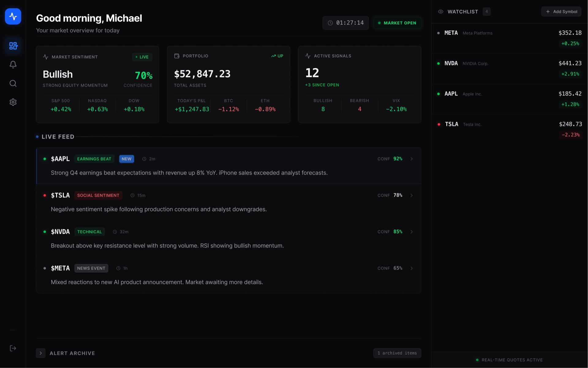Screen dimensions: 588x368
Task: Click the red TSLA status dot in watchlist
Action: [x=439, y=124]
